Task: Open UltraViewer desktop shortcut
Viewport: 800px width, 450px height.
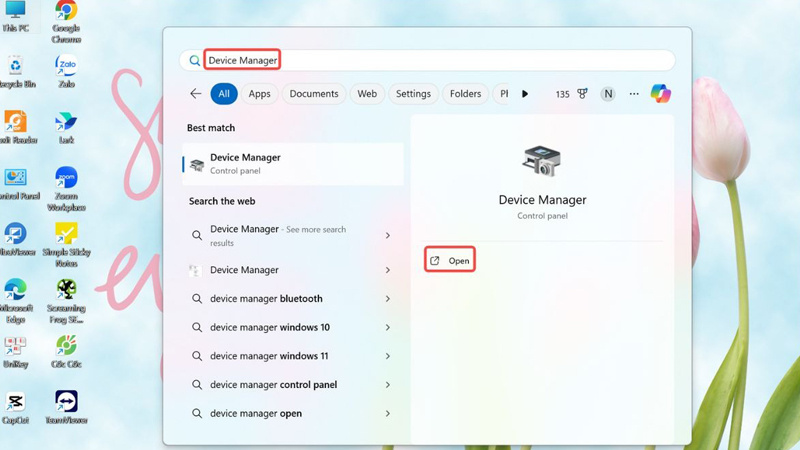Action: 16,240
